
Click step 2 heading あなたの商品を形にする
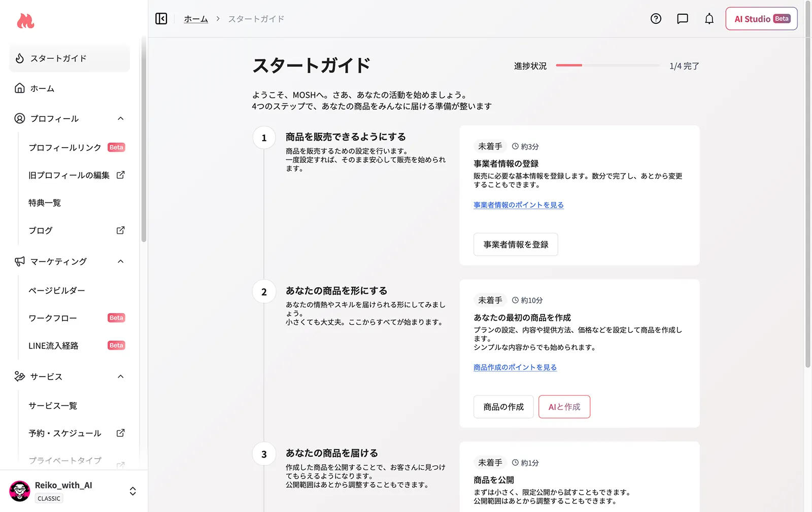[x=336, y=291]
